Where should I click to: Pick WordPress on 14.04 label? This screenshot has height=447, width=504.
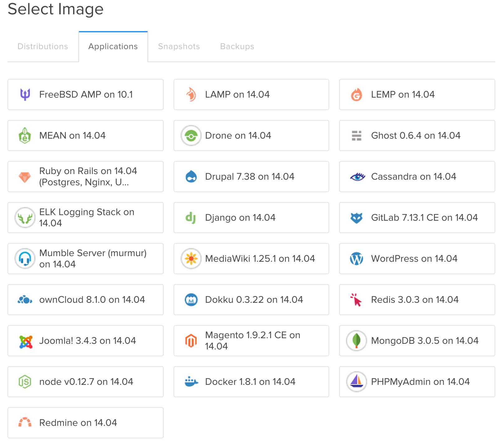pyautogui.click(x=414, y=259)
